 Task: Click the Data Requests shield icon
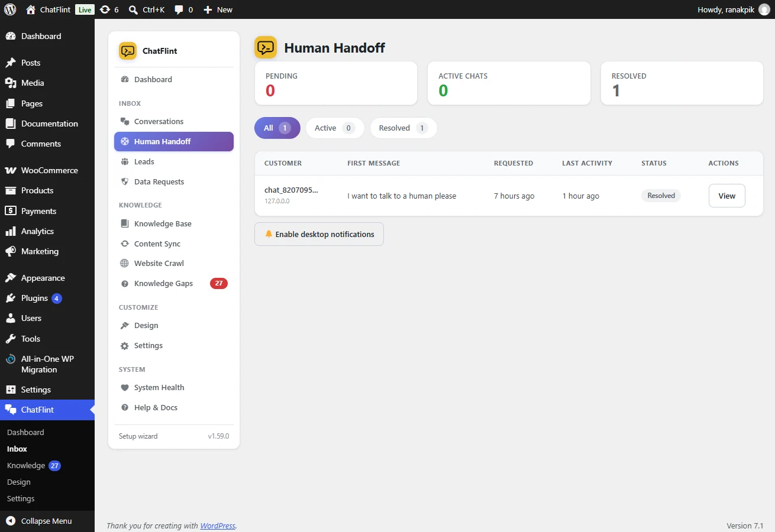tap(125, 181)
